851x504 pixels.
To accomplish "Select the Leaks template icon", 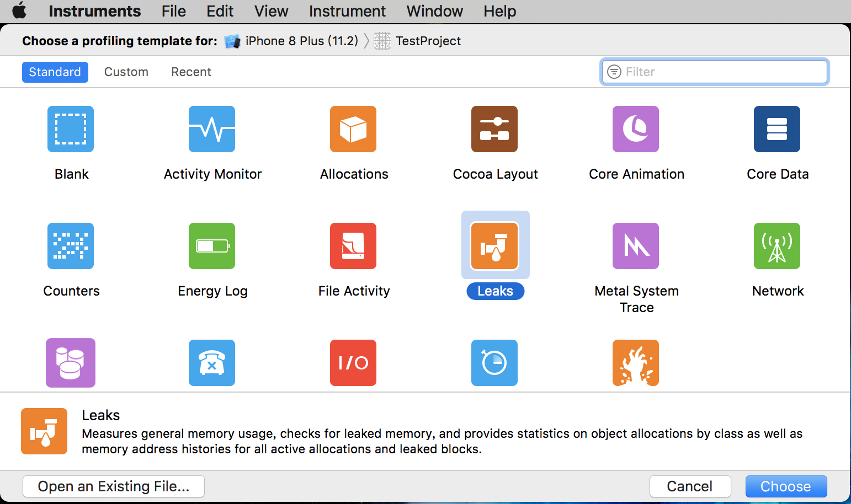I will point(494,246).
